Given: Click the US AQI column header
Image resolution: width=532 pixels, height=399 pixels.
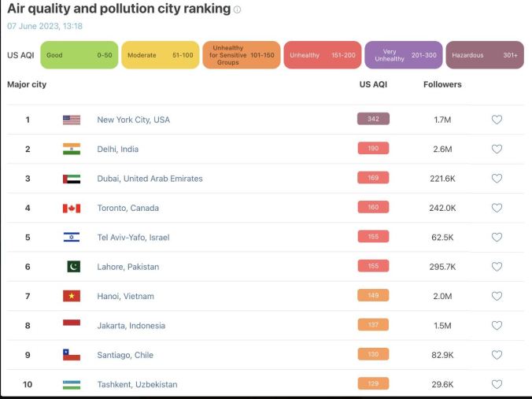Looking at the screenshot, I should pyautogui.click(x=373, y=84).
